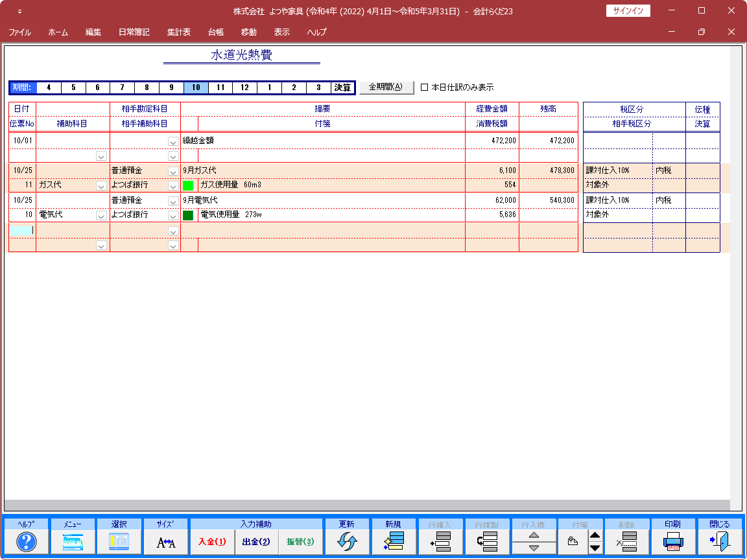This screenshot has height=560, width=747.
Task: Click 9月電気代 summary cell
Action: (322, 200)
